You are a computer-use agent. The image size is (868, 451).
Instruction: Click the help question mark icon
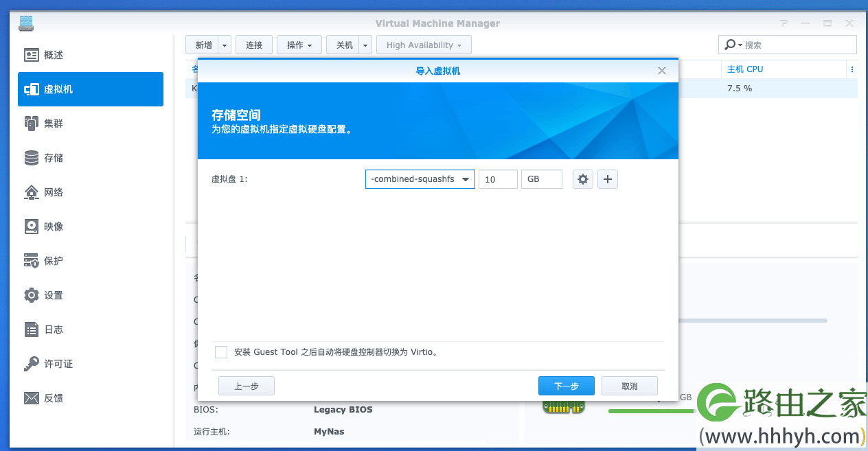(x=784, y=23)
